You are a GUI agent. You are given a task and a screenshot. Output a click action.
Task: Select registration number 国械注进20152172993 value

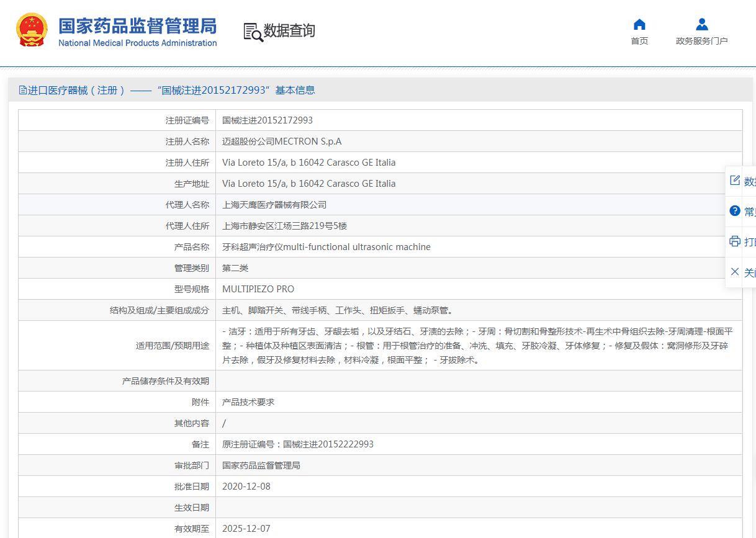pyautogui.click(x=268, y=120)
